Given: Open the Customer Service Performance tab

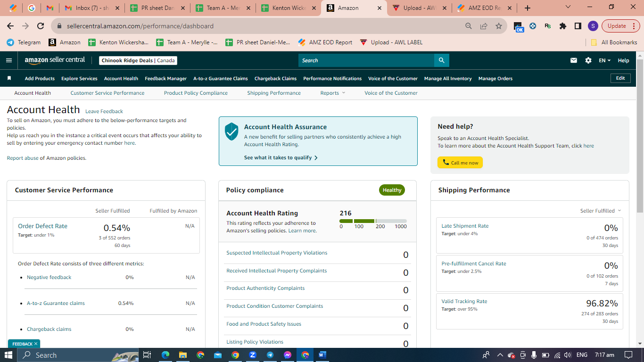Looking at the screenshot, I should click(107, 93).
